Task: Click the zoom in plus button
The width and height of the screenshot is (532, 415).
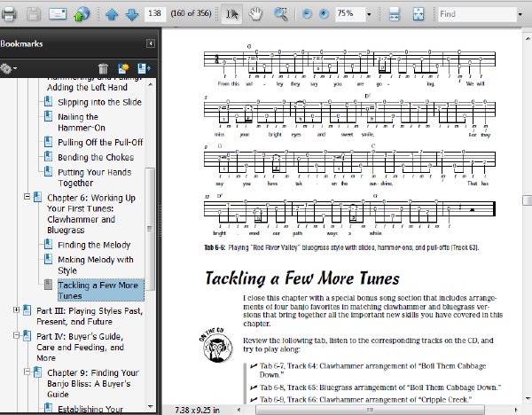Action: point(324,14)
